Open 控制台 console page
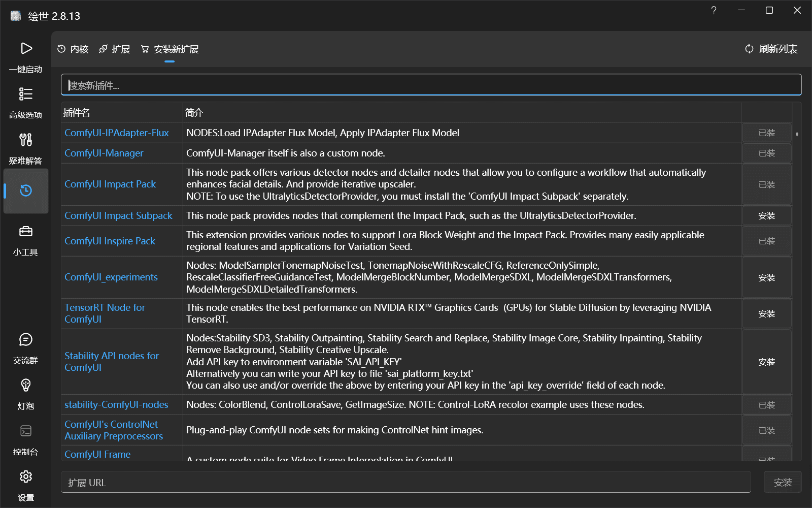 pyautogui.click(x=26, y=439)
